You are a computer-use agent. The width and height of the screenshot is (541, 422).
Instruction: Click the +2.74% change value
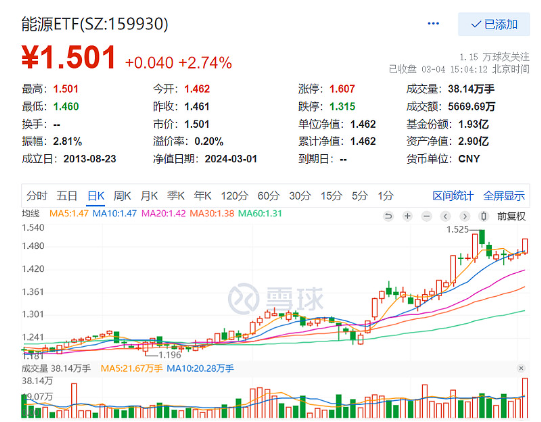coord(205,63)
